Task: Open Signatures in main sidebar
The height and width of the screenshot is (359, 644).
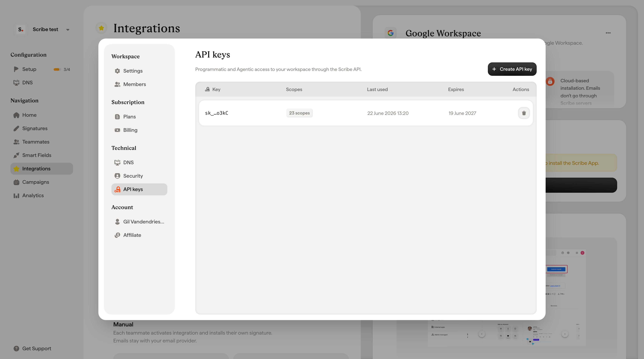Action: tap(42, 128)
